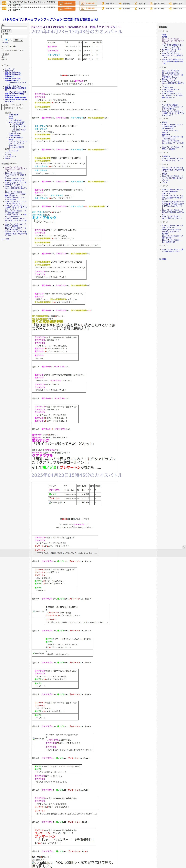Open 変幻自在リクエスト受付 link
186x868 pixels.
coord(17,92)
